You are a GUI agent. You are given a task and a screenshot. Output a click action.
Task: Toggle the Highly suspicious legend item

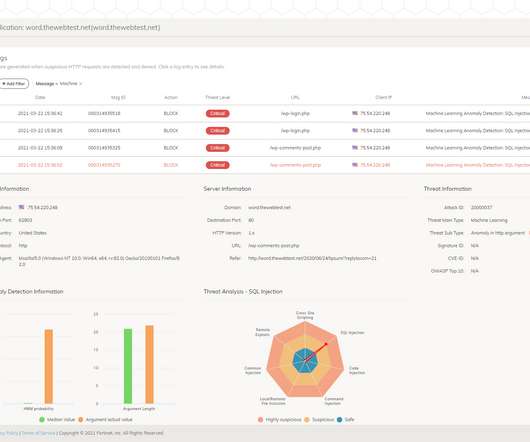coord(279,420)
